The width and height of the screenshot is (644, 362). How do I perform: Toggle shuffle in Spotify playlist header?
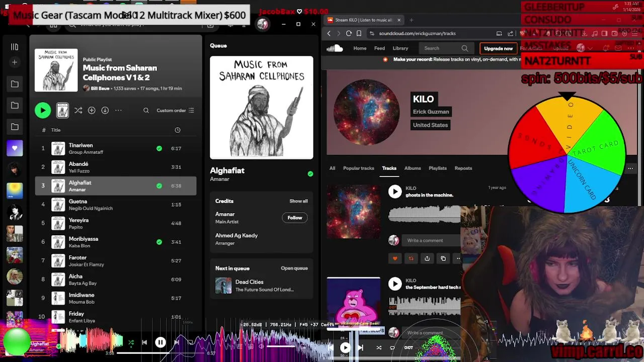click(x=78, y=110)
